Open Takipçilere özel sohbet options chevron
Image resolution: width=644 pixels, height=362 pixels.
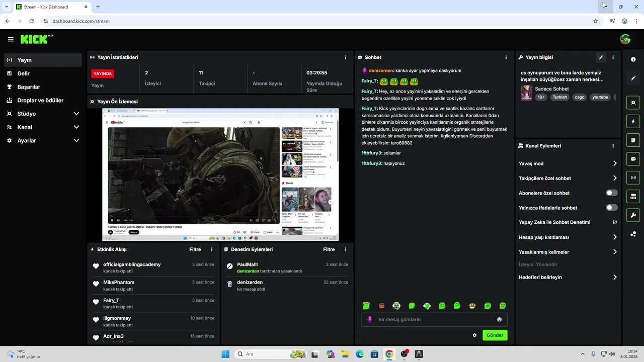(x=615, y=178)
